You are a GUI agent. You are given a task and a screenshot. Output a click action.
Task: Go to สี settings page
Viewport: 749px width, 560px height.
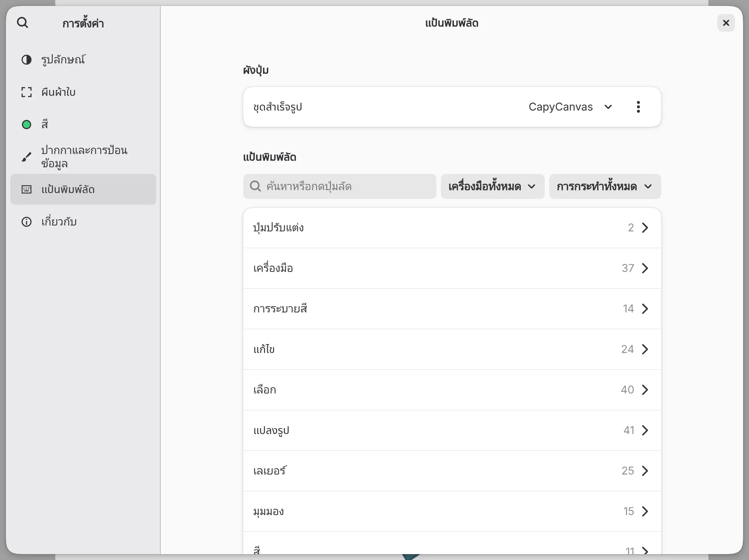point(83,125)
